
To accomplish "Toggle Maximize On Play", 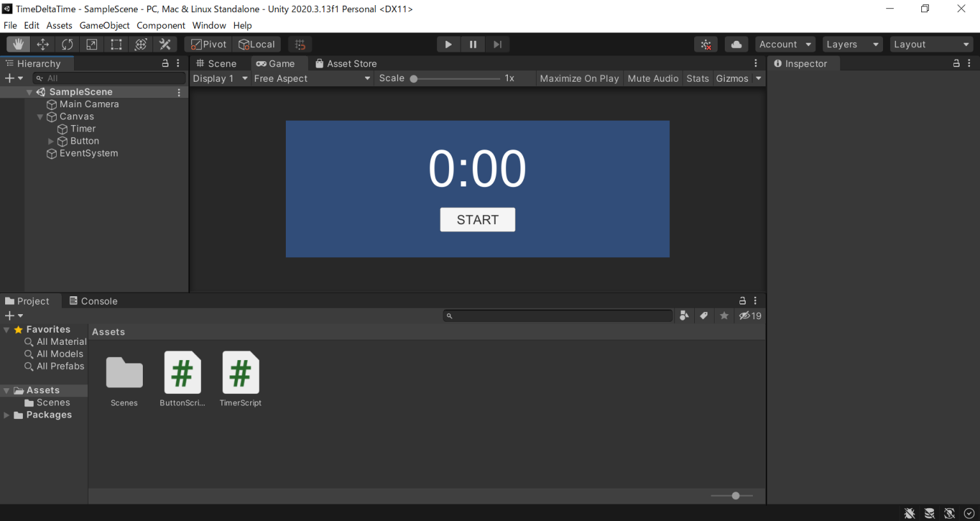I will pos(579,79).
